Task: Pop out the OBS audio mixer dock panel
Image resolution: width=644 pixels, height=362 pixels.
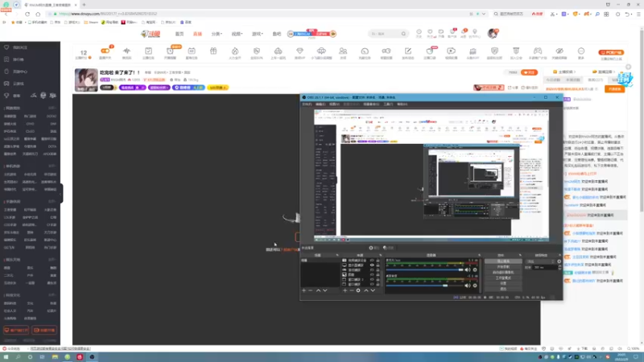Action: click(479, 255)
